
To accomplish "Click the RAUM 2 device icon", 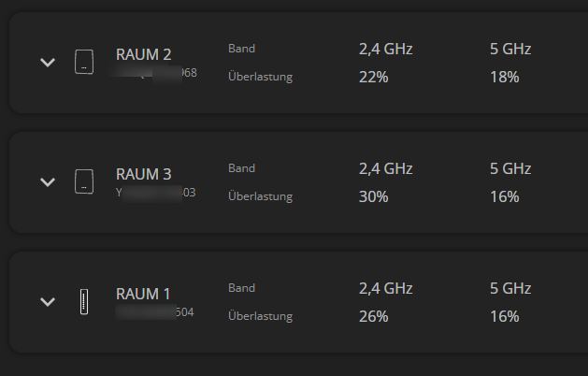I will point(84,63).
